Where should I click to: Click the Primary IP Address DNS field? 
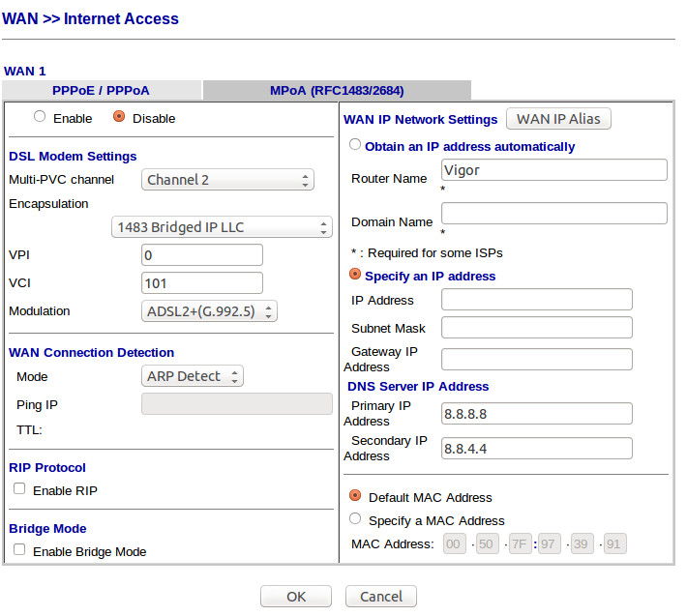(536, 414)
